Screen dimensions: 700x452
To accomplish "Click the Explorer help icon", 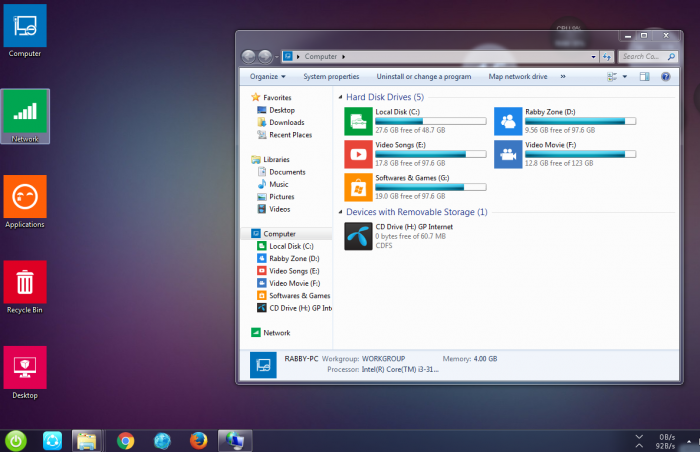I will pyautogui.click(x=665, y=76).
